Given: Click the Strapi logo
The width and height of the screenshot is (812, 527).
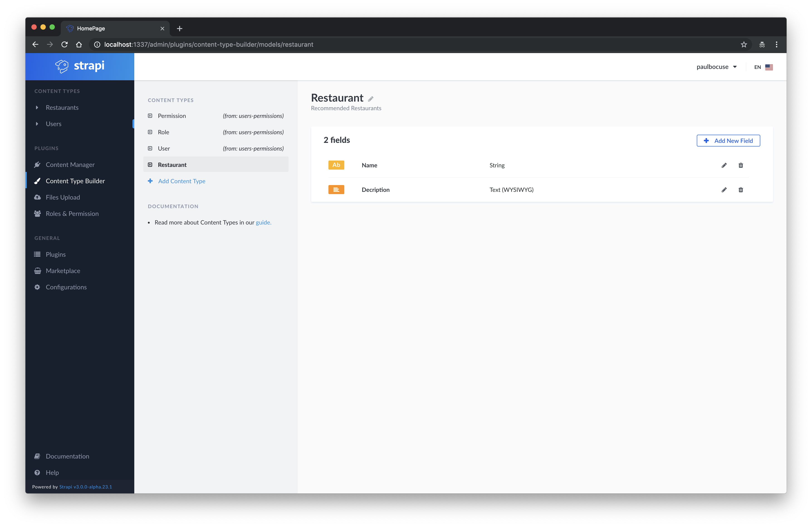Looking at the screenshot, I should pyautogui.click(x=79, y=66).
